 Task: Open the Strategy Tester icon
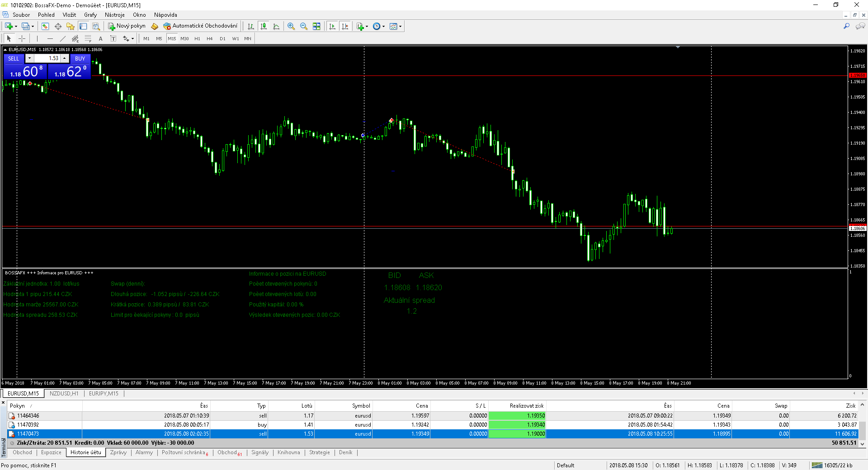pos(96,26)
